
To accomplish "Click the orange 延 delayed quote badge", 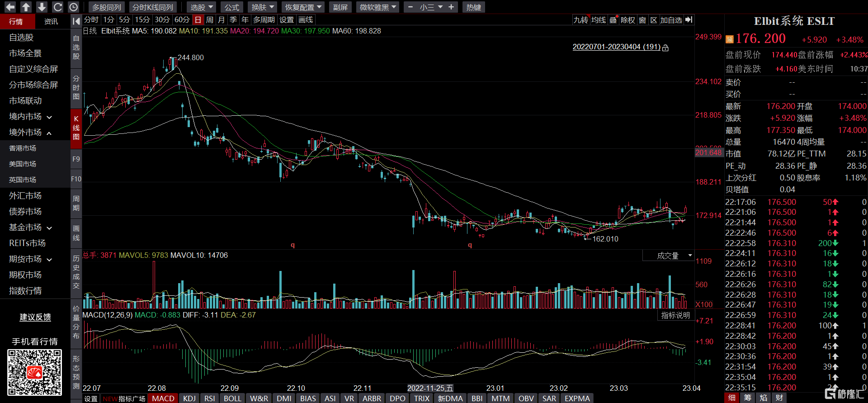I will tap(730, 39).
